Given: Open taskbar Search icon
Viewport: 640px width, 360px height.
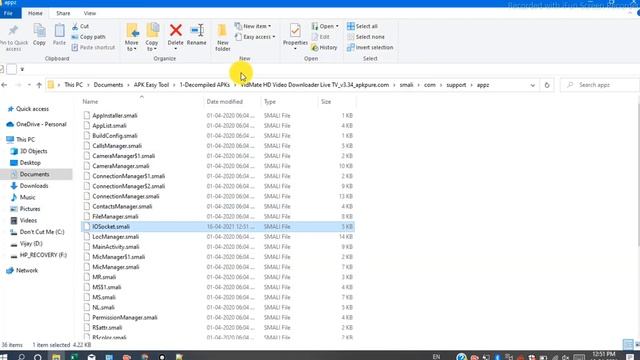Looking at the screenshot, I should [21, 357].
